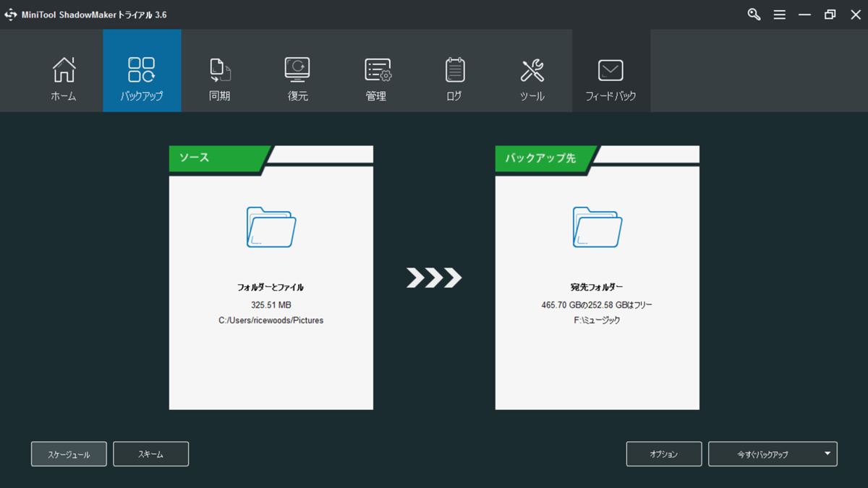Switch to the バックアップ (Backup) tab
The image size is (868, 488).
point(142,71)
